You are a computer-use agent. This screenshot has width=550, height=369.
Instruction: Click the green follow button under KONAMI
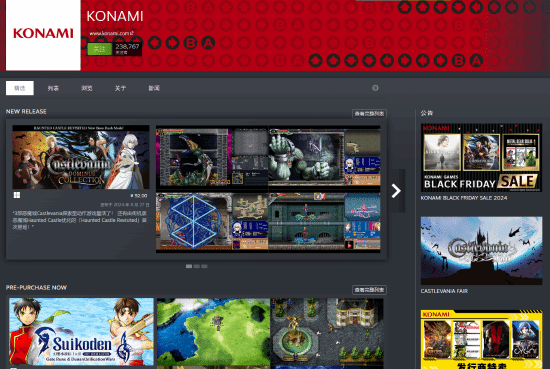tap(99, 49)
